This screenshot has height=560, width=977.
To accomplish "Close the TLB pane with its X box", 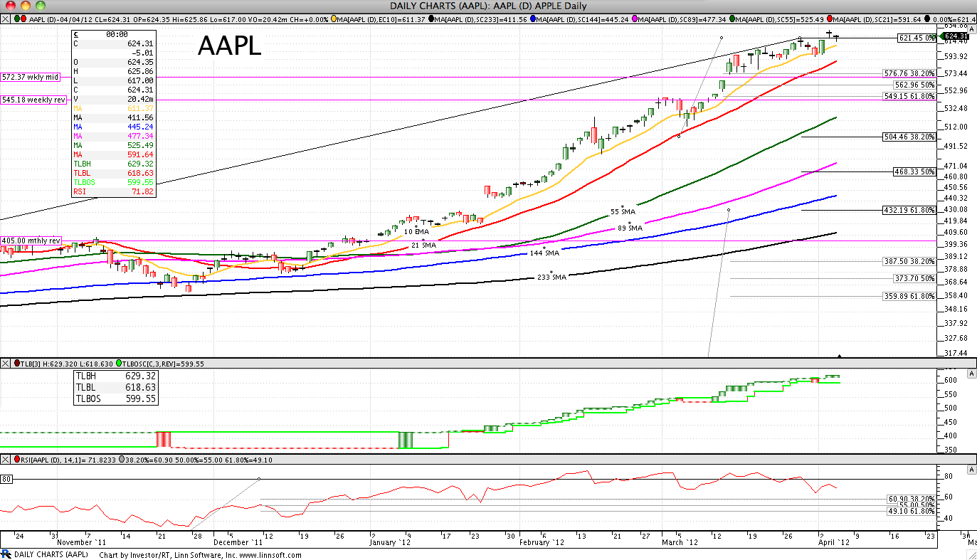I will coord(4,364).
